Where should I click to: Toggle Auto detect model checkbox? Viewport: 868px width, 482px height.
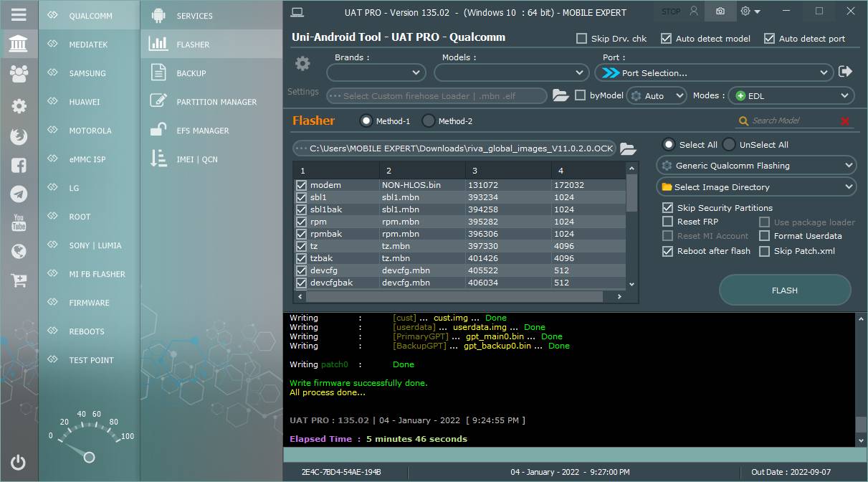(667, 39)
